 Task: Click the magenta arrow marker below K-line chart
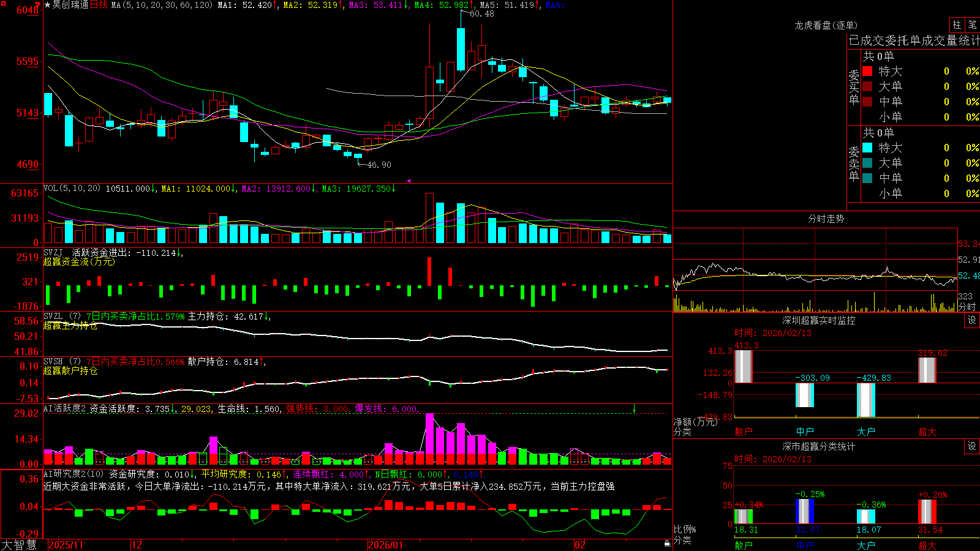tap(409, 181)
